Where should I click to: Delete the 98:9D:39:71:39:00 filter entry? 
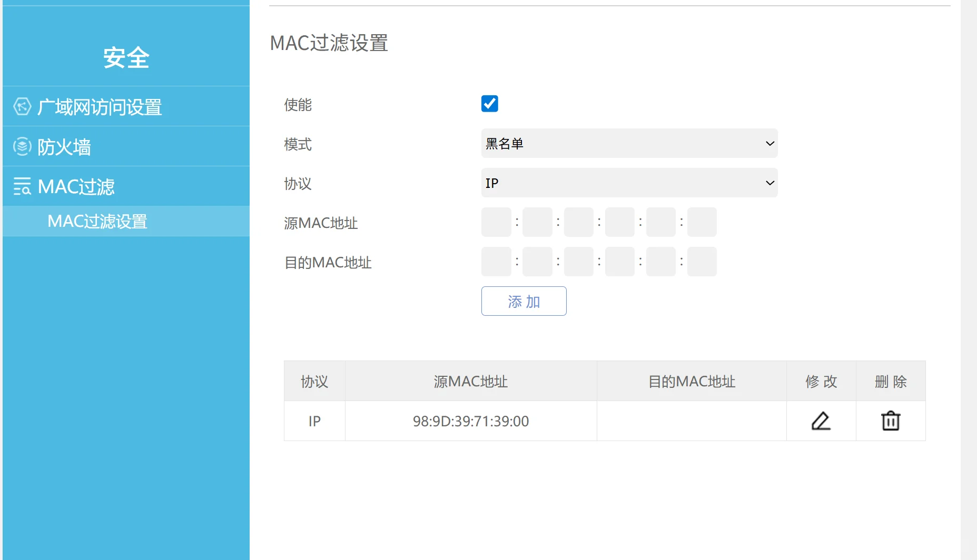pos(891,421)
